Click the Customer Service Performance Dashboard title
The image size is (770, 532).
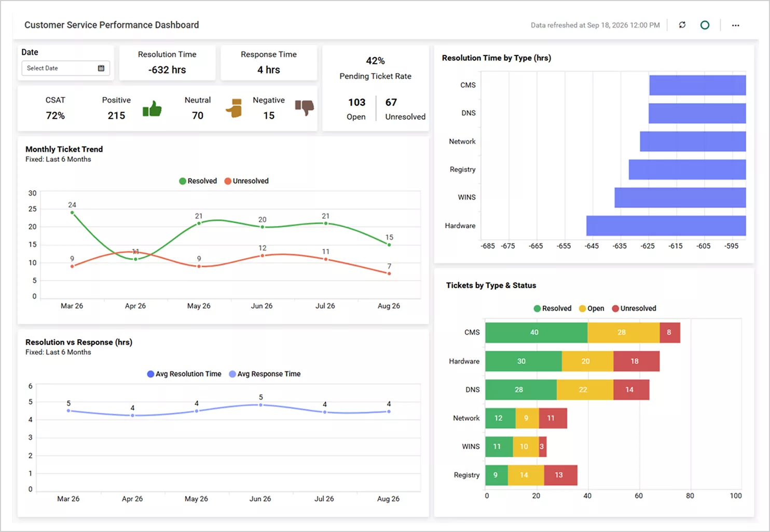(112, 25)
